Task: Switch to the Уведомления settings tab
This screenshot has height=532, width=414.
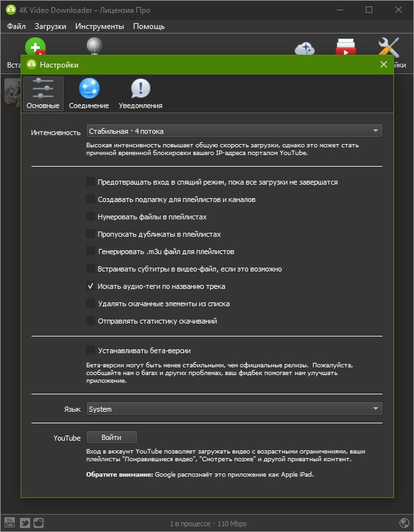Action: point(140,94)
